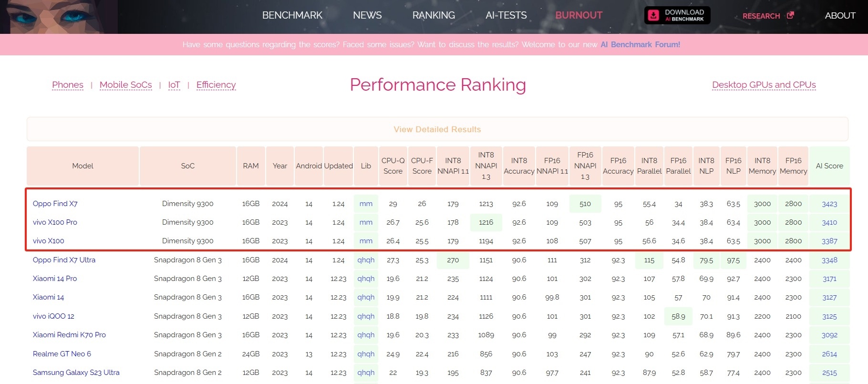Open Desktop GPUs and CPUs ranking

point(764,85)
